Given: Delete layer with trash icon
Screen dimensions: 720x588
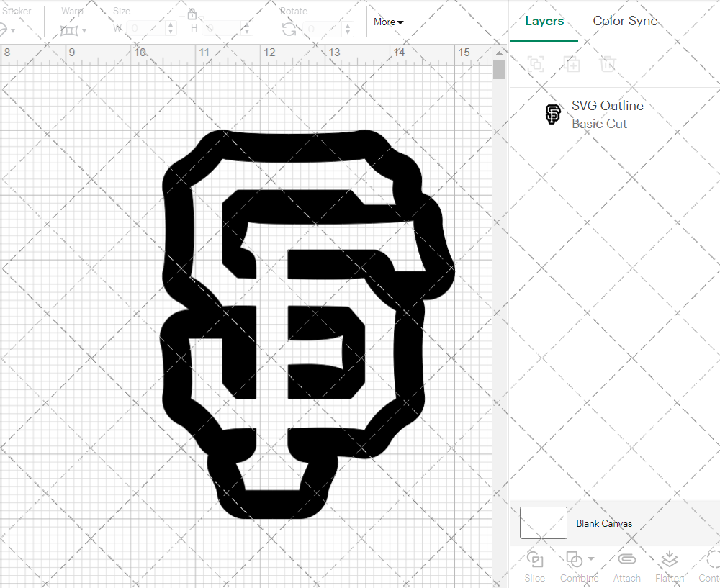Looking at the screenshot, I should 608,64.
